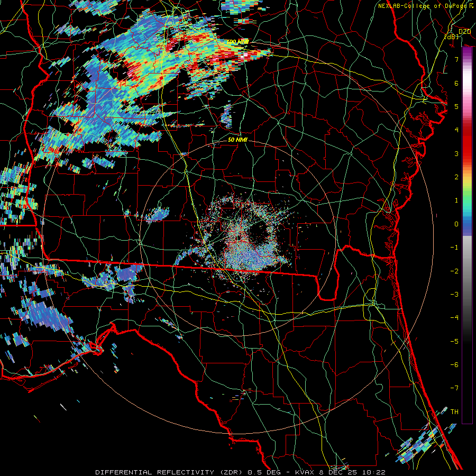Click the -1 value on scale
The image size is (476, 476).
[454, 248]
